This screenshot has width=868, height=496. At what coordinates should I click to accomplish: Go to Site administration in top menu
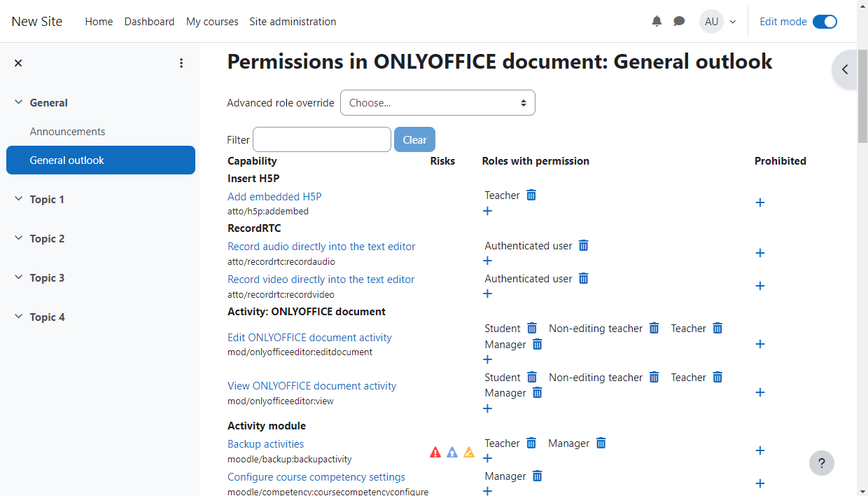[x=293, y=22]
